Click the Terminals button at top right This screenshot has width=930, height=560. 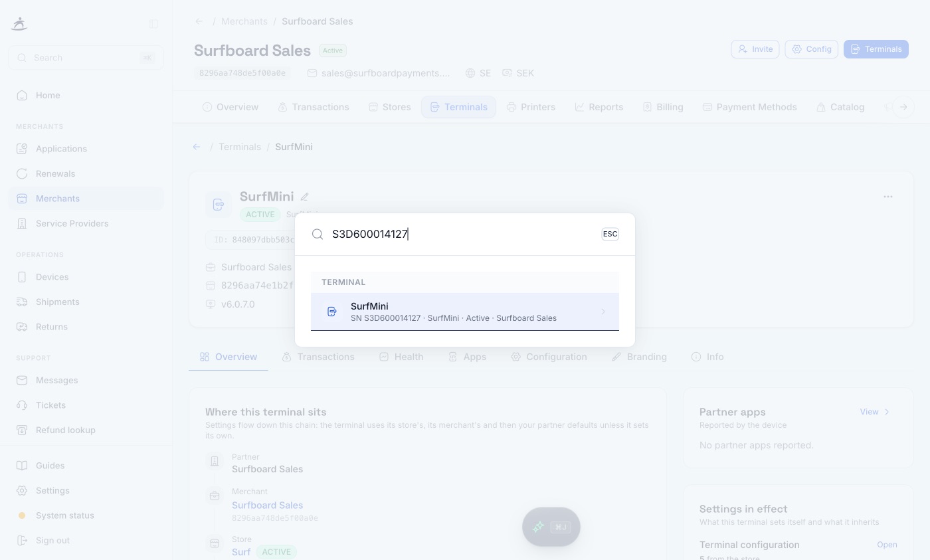876,49
